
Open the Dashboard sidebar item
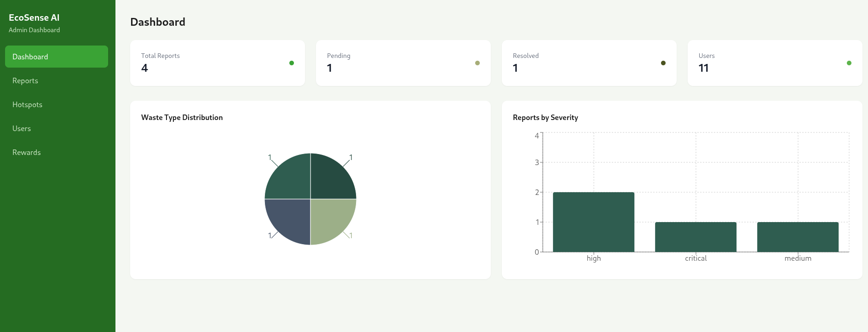coord(57,57)
